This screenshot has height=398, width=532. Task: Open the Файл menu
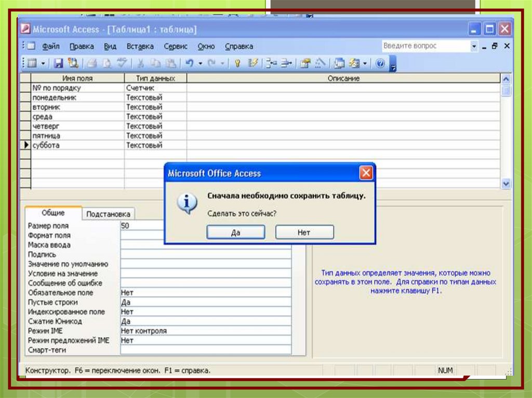[50, 46]
